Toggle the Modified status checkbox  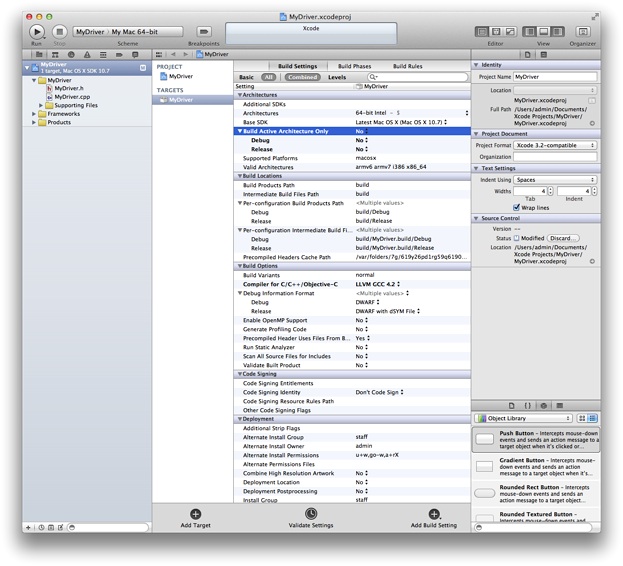[517, 238]
